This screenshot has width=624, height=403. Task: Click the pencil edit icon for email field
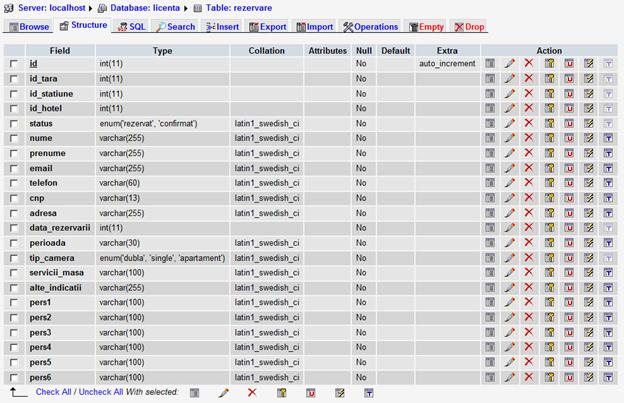[510, 168]
